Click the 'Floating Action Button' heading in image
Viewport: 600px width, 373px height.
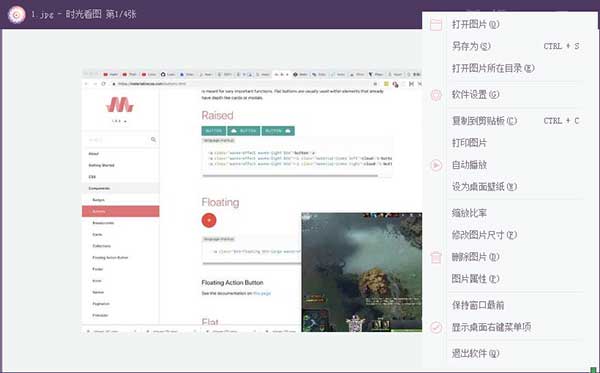[232, 283]
